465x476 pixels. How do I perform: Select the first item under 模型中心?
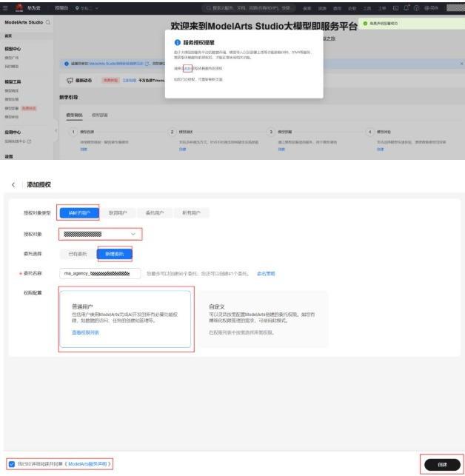[12, 58]
